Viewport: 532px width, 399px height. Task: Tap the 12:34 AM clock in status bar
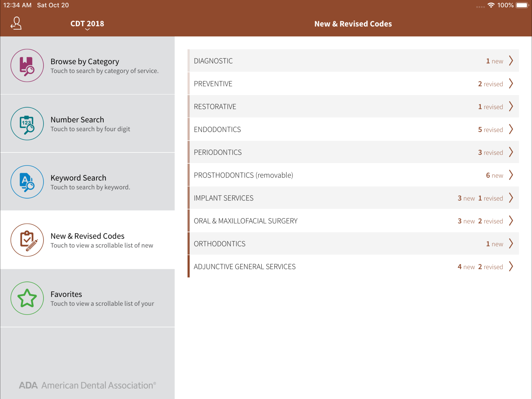pyautogui.click(x=17, y=5)
